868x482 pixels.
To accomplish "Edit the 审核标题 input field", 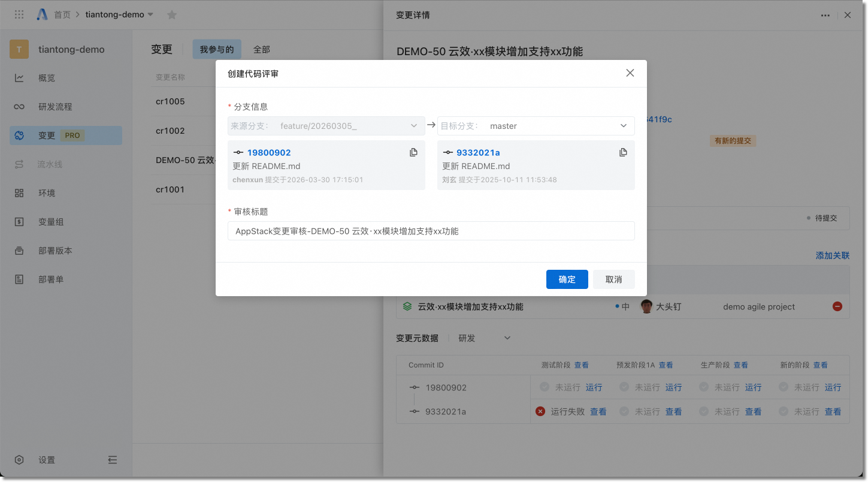I will pyautogui.click(x=431, y=231).
